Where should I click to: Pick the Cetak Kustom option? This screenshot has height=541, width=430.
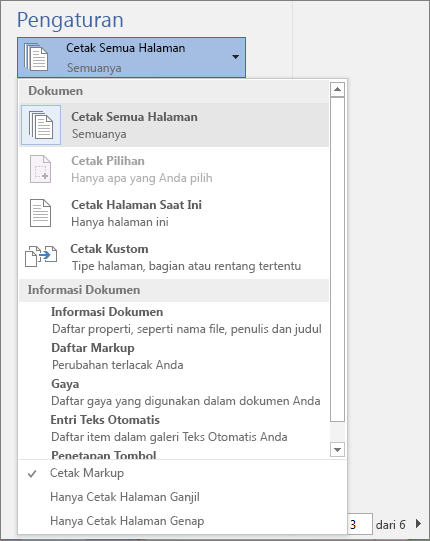point(174,257)
